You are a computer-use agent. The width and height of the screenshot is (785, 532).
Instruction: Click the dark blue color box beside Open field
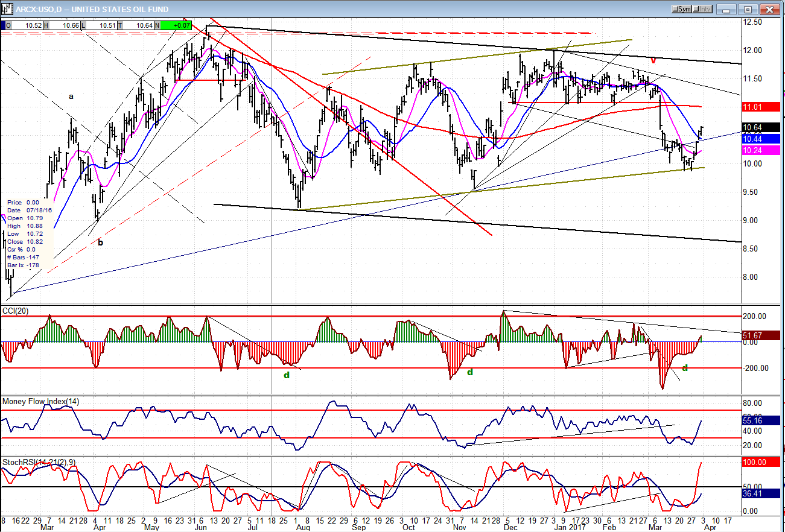tap(2, 25)
